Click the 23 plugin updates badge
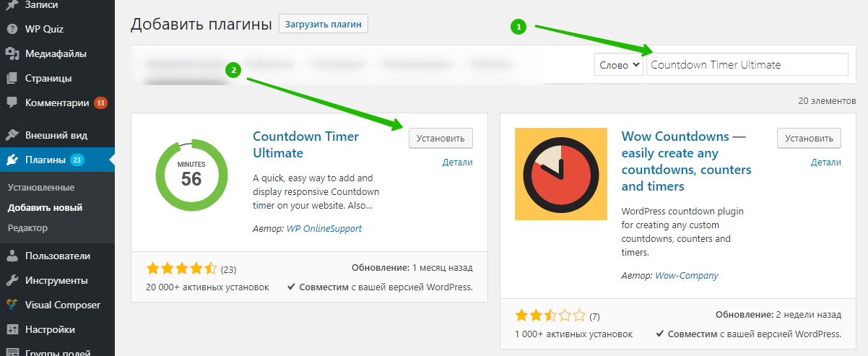This screenshot has height=356, width=868. click(x=77, y=160)
